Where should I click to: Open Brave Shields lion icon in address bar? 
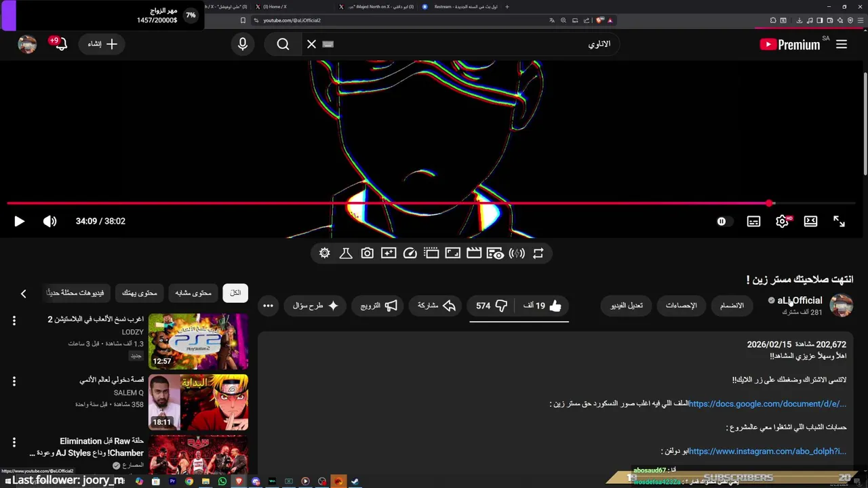[600, 20]
